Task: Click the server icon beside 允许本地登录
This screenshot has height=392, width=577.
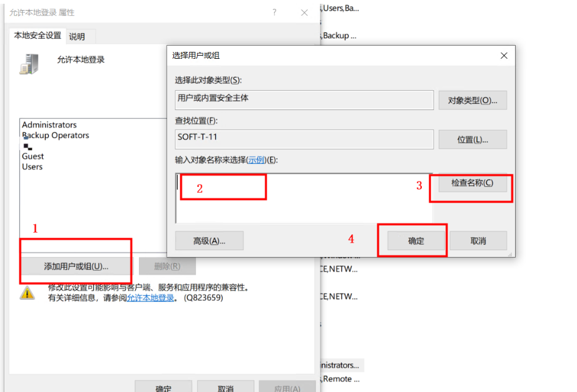Action: click(x=28, y=63)
